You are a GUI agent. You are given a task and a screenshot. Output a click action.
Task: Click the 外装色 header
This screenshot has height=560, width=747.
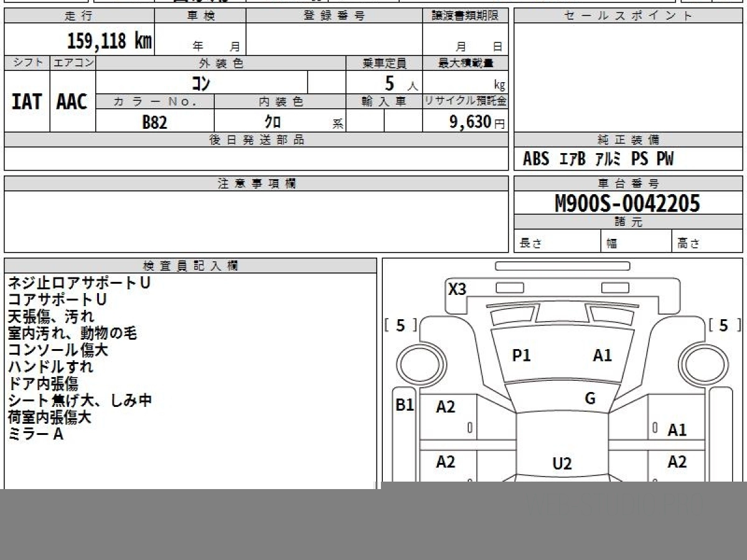pyautogui.click(x=221, y=63)
